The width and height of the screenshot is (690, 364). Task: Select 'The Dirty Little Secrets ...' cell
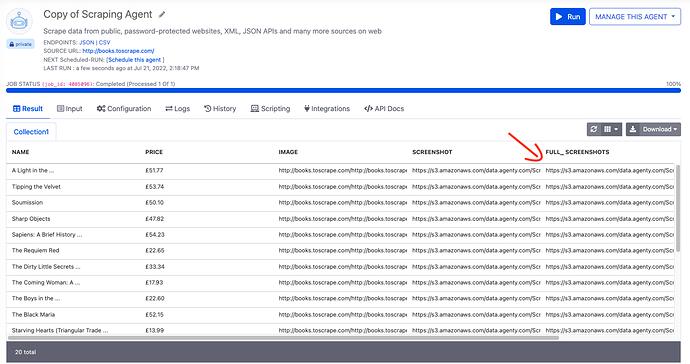click(46, 267)
